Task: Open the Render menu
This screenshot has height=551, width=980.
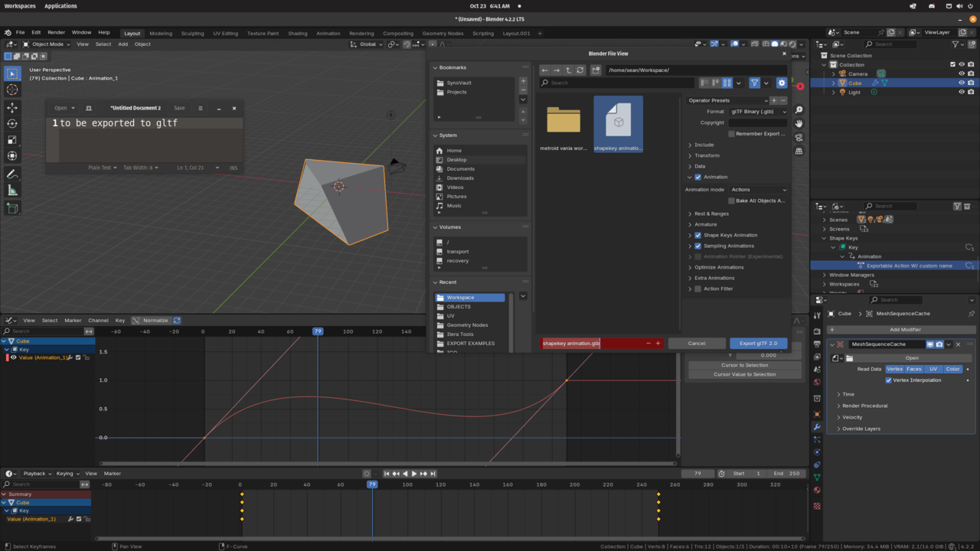Action: click(56, 33)
